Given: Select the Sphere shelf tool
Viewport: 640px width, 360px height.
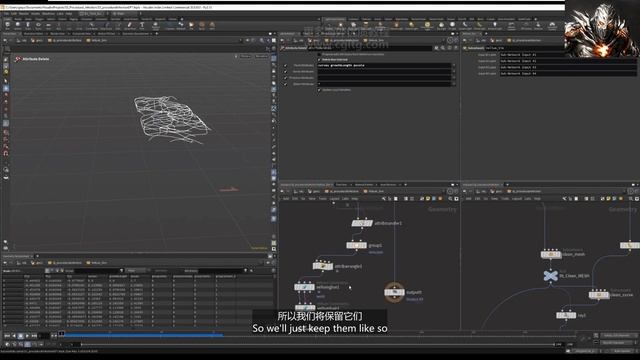Looking at the screenshot, I should [x=18, y=26].
